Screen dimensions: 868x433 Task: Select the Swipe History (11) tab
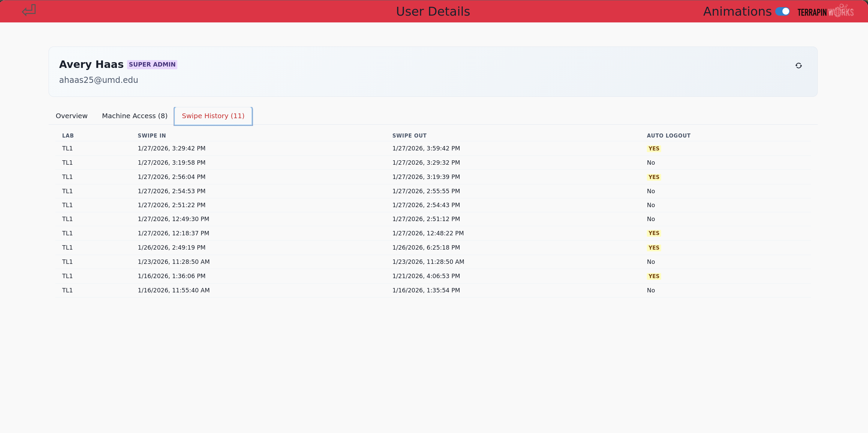point(213,116)
